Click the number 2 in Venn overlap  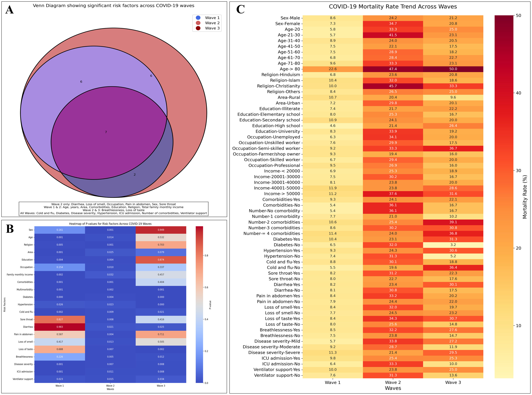pyautogui.click(x=134, y=175)
